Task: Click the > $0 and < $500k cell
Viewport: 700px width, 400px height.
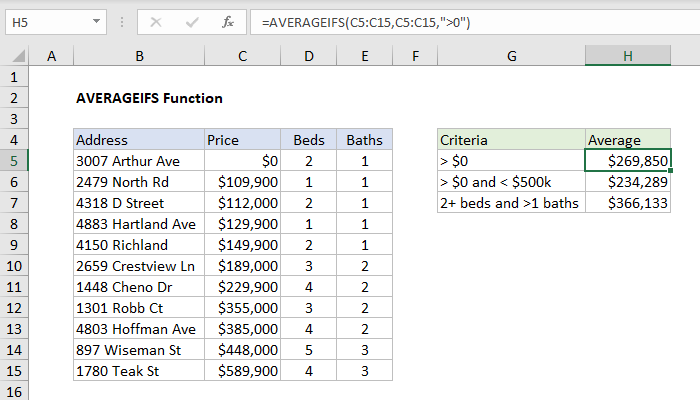Action: pyautogui.click(x=512, y=182)
